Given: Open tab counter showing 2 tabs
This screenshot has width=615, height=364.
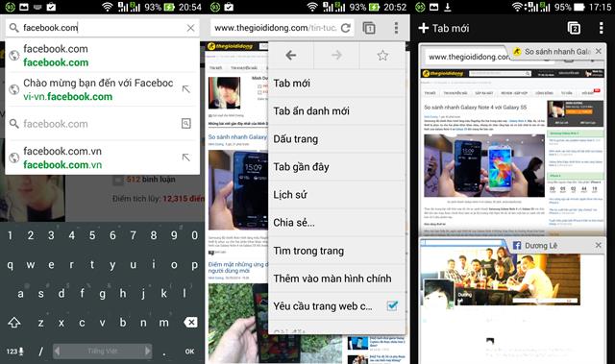Looking at the screenshot, I should (x=574, y=28).
